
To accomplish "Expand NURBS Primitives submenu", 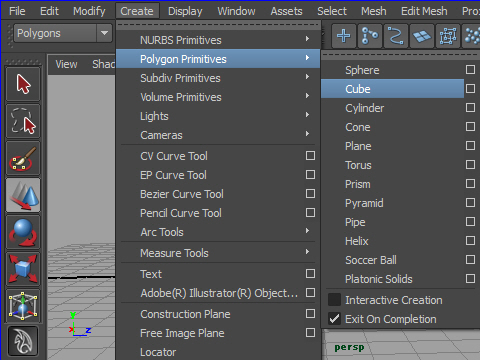I will click(218, 40).
